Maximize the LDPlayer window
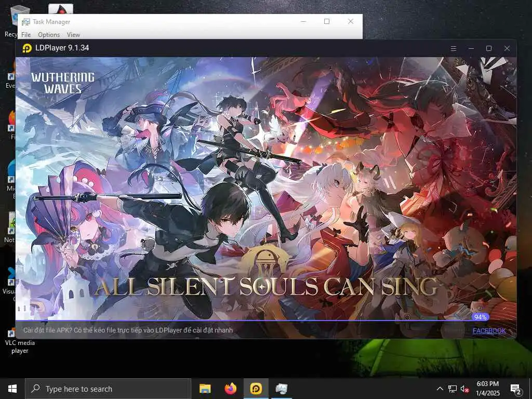The height and width of the screenshot is (399, 532). [x=488, y=48]
